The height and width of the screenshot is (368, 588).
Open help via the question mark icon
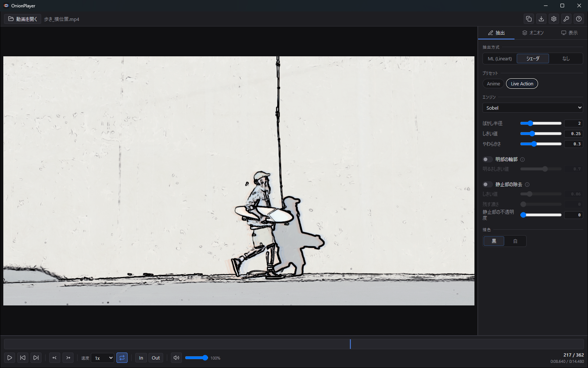579,19
